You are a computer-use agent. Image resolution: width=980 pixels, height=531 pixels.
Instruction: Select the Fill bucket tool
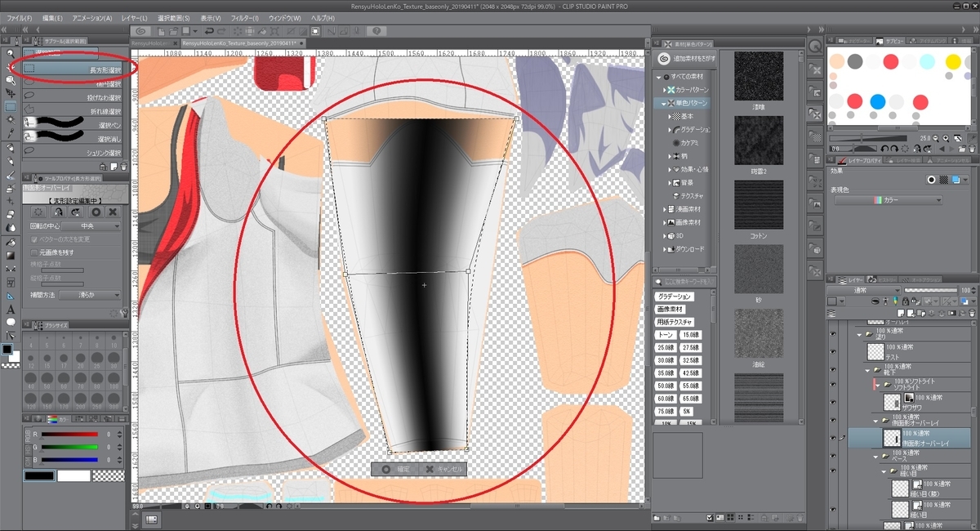click(x=11, y=243)
